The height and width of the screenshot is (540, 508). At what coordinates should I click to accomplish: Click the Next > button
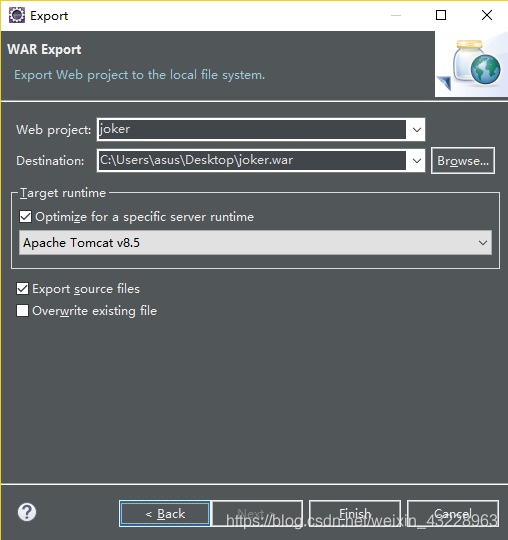pyautogui.click(x=257, y=513)
